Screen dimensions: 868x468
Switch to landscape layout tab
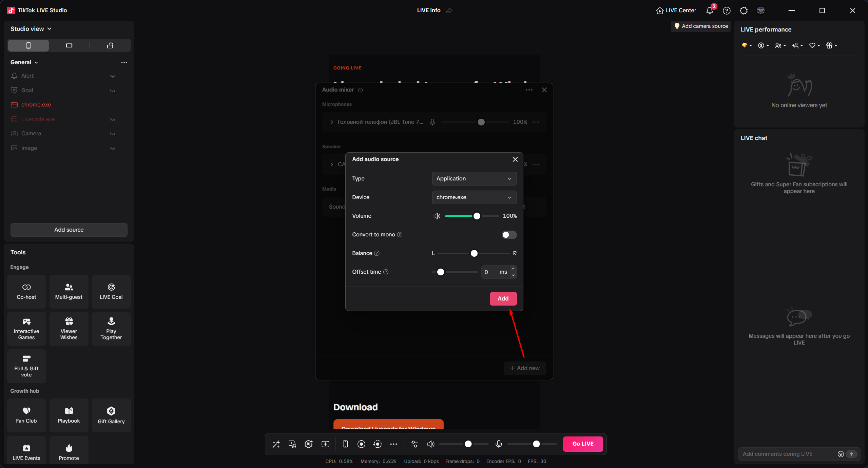coord(69,45)
